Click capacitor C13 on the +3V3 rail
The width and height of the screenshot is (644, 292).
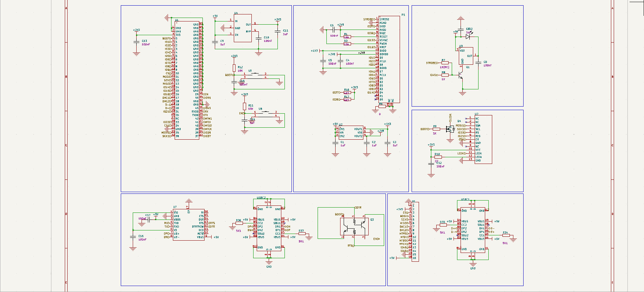click(136, 42)
